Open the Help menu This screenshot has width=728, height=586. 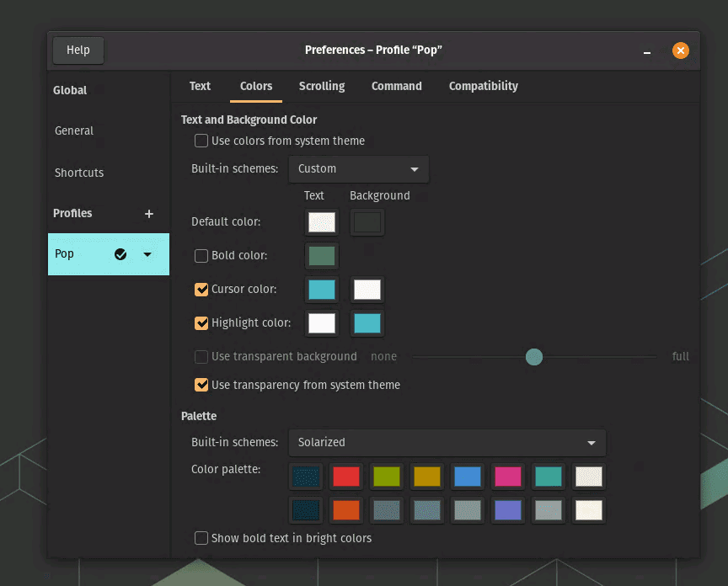point(78,50)
